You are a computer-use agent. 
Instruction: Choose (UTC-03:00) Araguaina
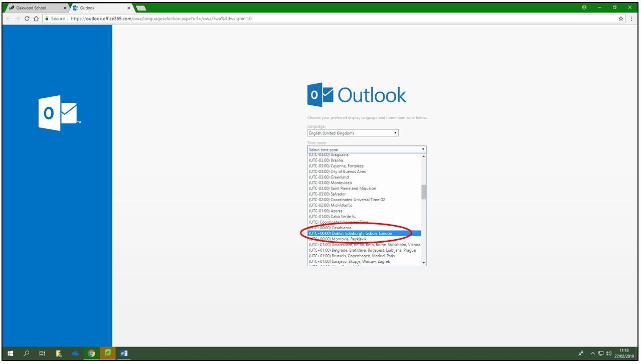[x=364, y=155]
